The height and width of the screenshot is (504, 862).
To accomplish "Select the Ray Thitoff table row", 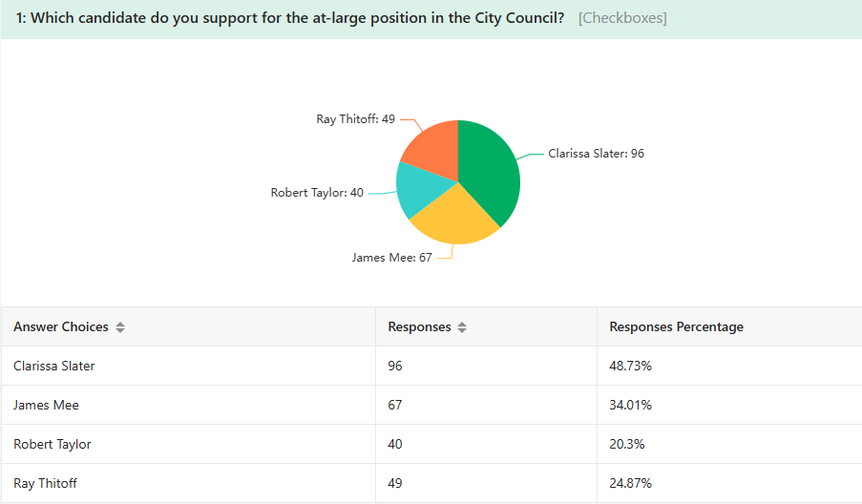I will (431, 483).
